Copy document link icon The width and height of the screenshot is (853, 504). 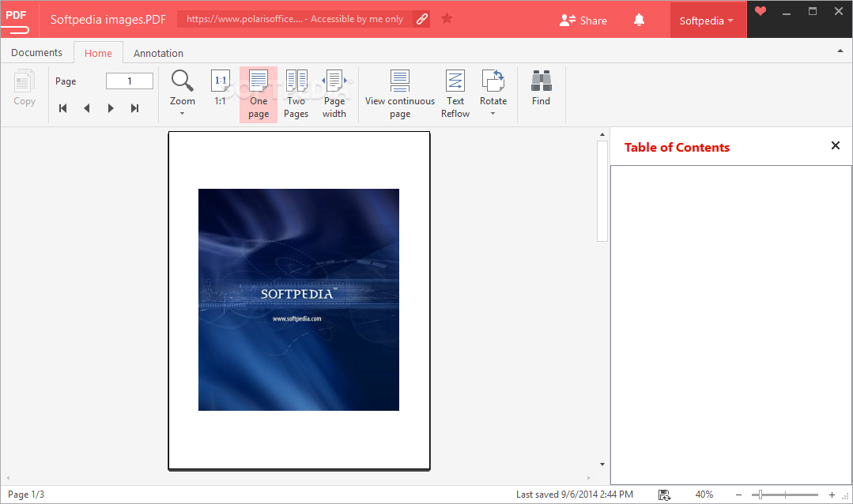(x=421, y=19)
